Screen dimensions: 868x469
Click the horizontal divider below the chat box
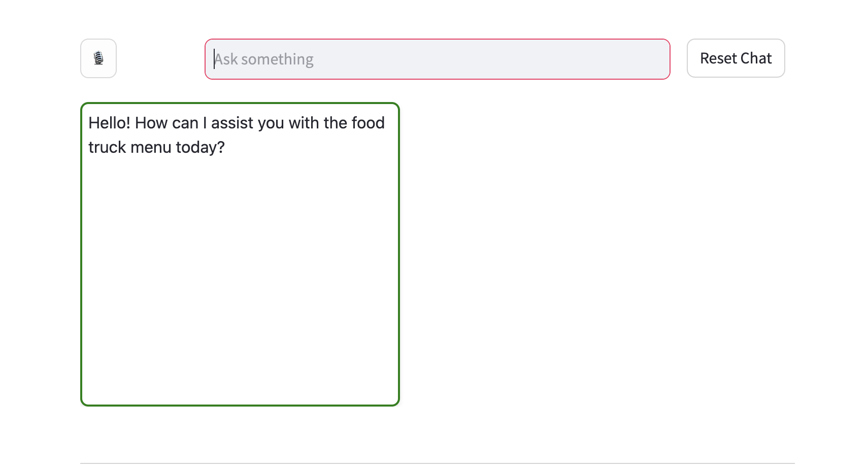[x=437, y=463]
